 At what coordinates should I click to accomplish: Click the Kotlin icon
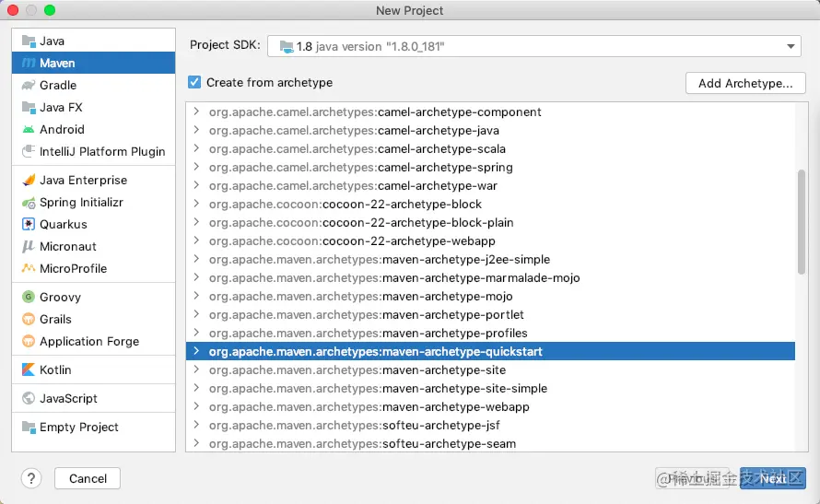(28, 370)
